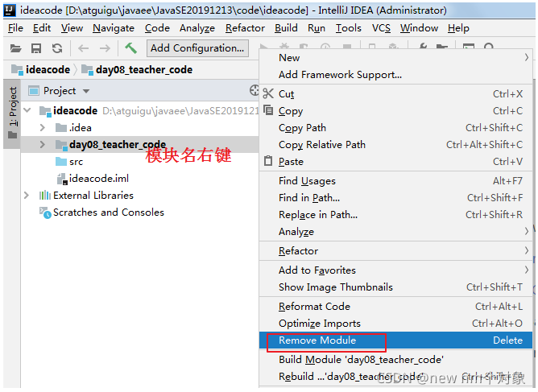The width and height of the screenshot is (538, 392).
Task: Expand the .idea folder arrow
Action: [x=43, y=127]
